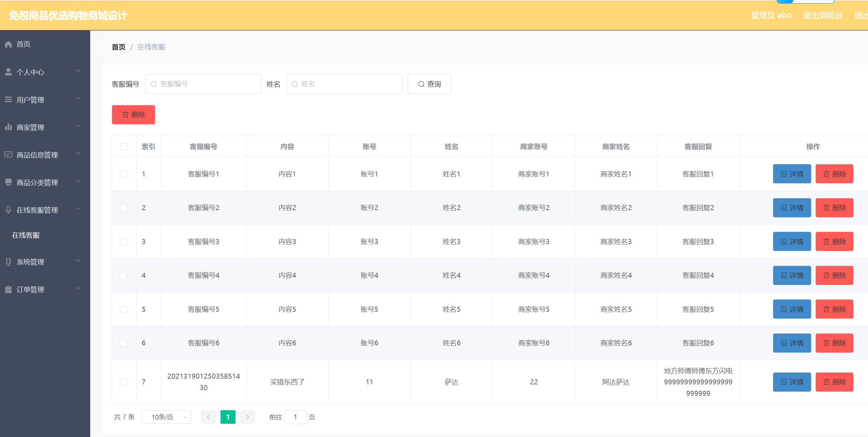
Task: Open the 在线客服 submenu item
Action: tap(26, 235)
